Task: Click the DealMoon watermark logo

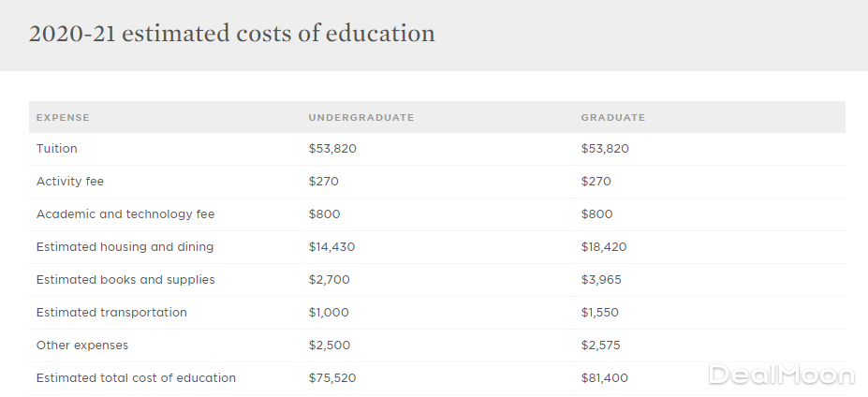Action: coord(781,375)
